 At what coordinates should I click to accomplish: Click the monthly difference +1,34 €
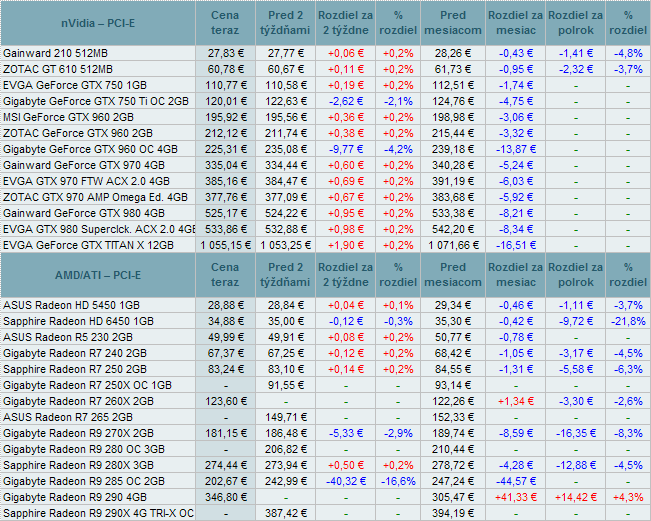516,401
